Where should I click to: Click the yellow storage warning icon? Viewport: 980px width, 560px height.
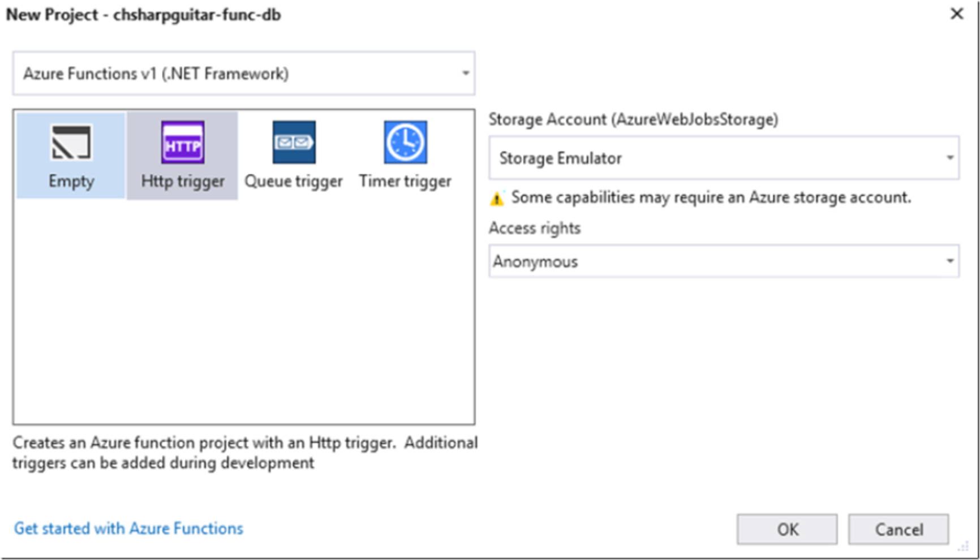coord(497,199)
